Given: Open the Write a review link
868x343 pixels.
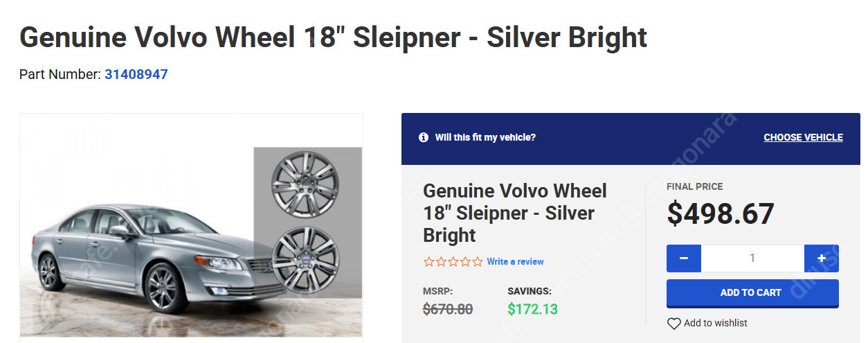Looking at the screenshot, I should click(515, 262).
